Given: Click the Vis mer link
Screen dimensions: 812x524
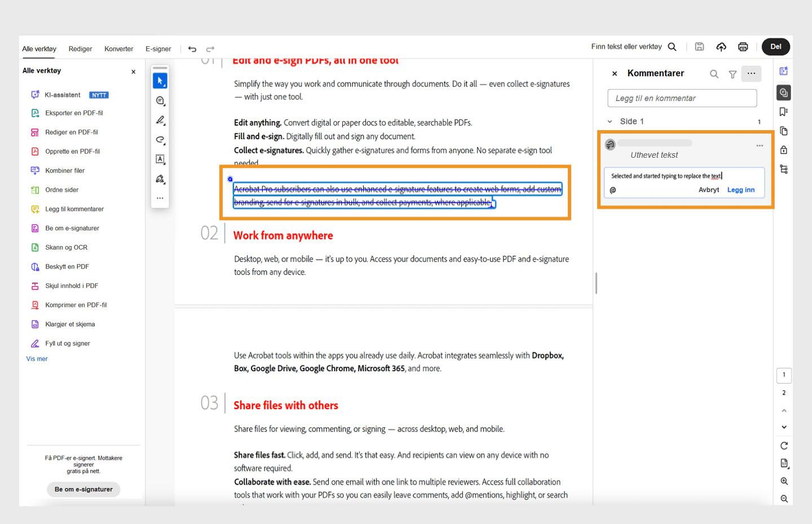Looking at the screenshot, I should (37, 359).
